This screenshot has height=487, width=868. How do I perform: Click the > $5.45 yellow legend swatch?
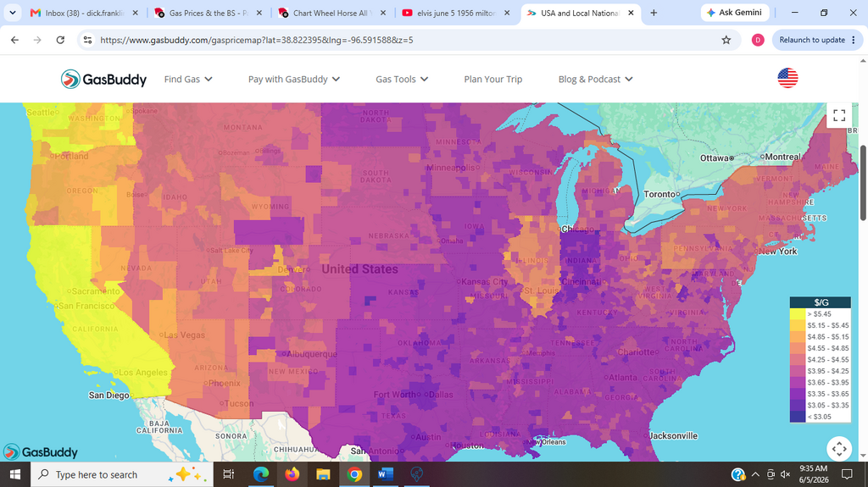coord(797,313)
